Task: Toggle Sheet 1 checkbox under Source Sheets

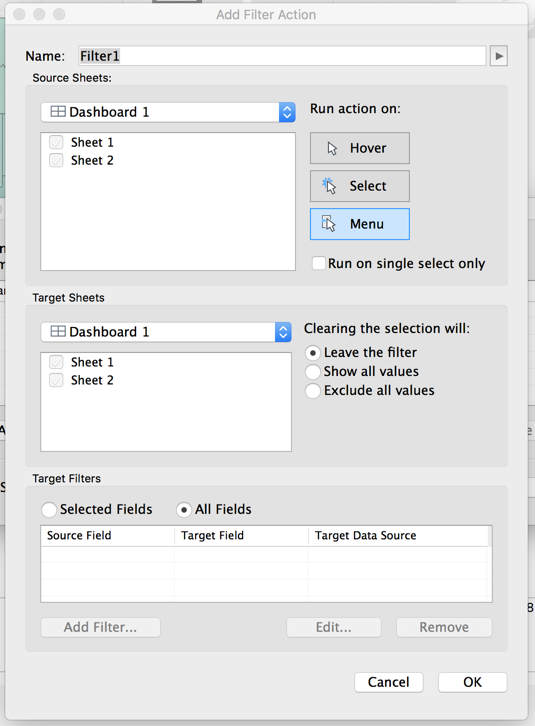Action: (56, 142)
